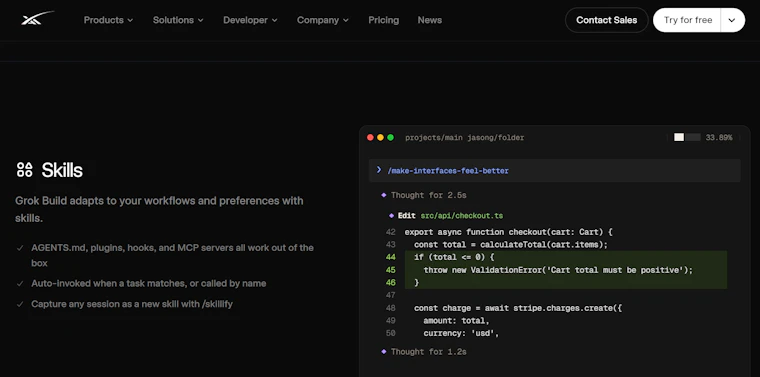Go to the Pricing page

tap(383, 20)
